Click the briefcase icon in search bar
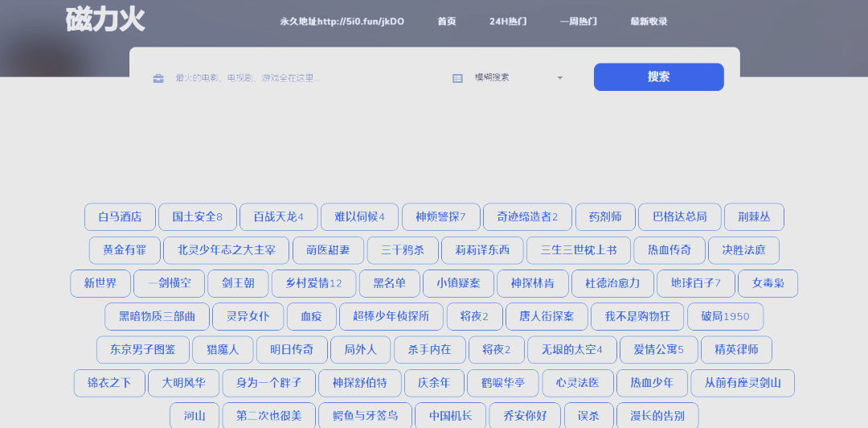Viewport: 868px width, 428px height. coord(158,78)
